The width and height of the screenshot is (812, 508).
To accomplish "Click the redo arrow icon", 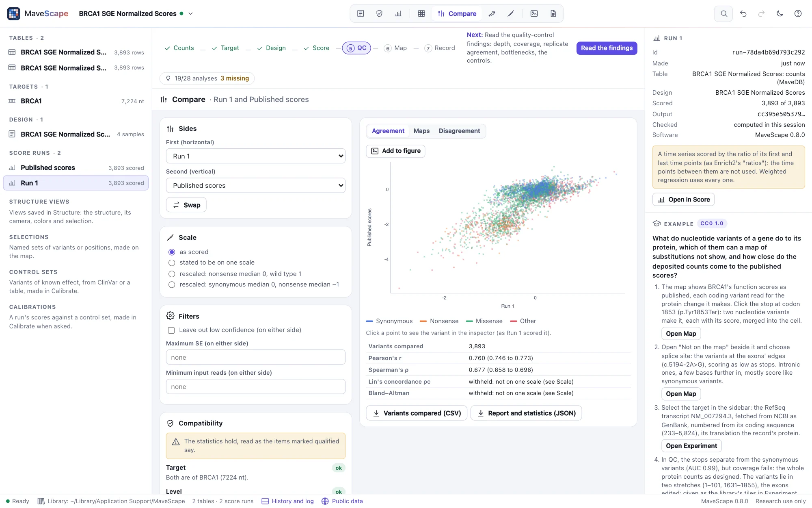I will click(x=761, y=13).
